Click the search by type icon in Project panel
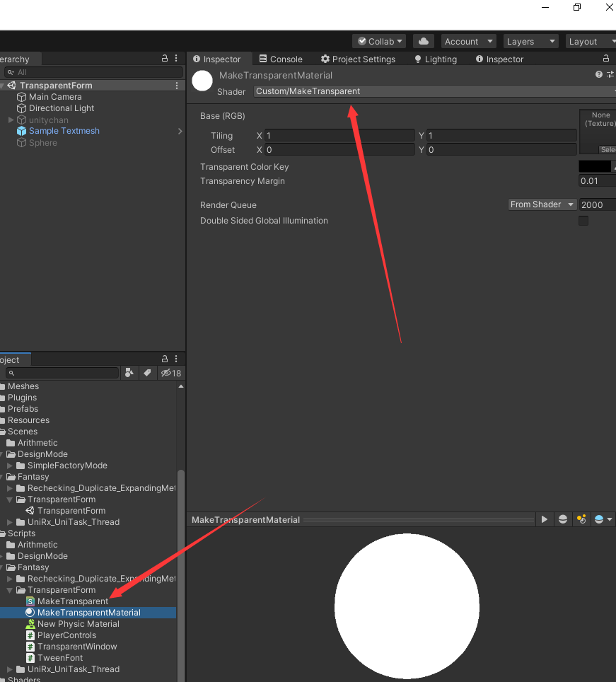Viewport: 616px width, 682px height. click(129, 373)
